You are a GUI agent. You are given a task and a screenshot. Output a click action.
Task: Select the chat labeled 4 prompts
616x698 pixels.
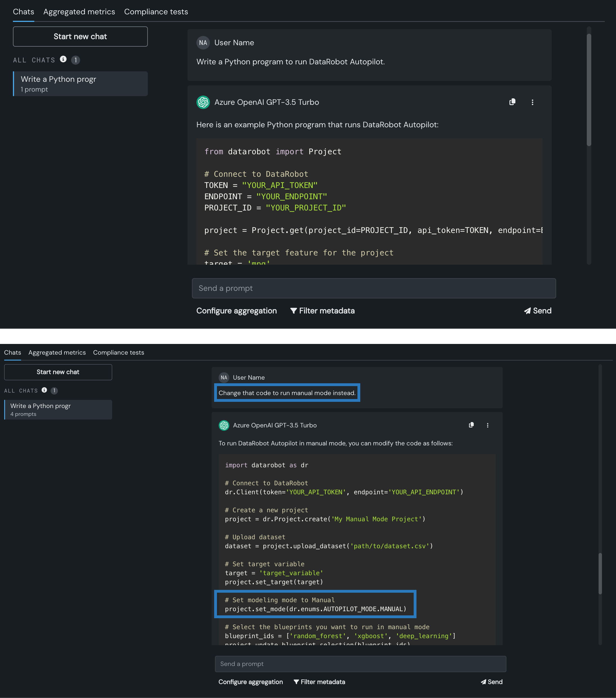coord(58,409)
